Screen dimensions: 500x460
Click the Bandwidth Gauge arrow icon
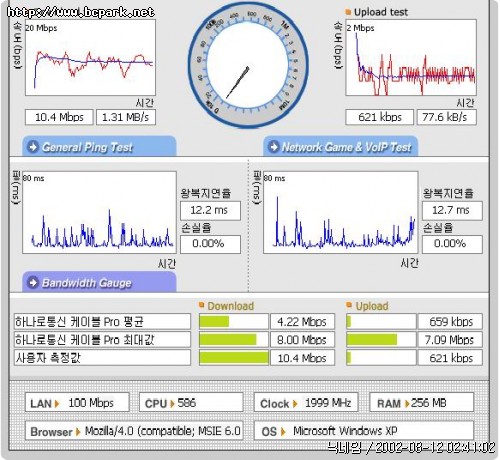point(33,282)
